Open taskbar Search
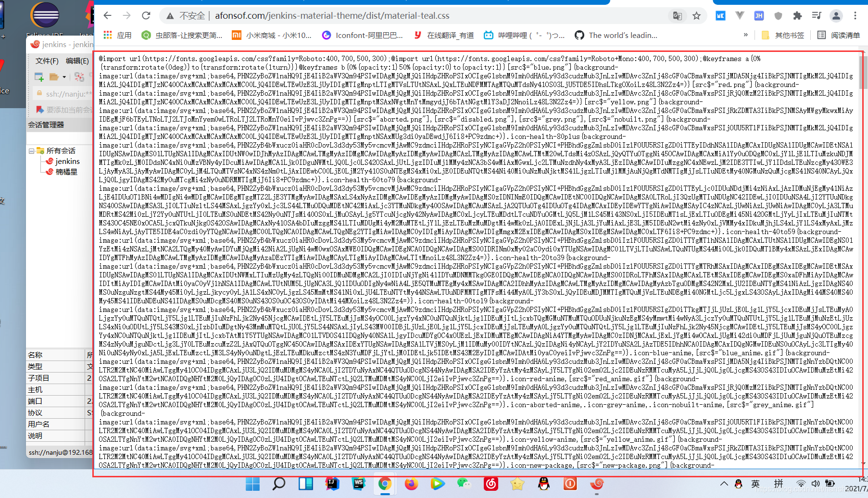 coord(279,484)
